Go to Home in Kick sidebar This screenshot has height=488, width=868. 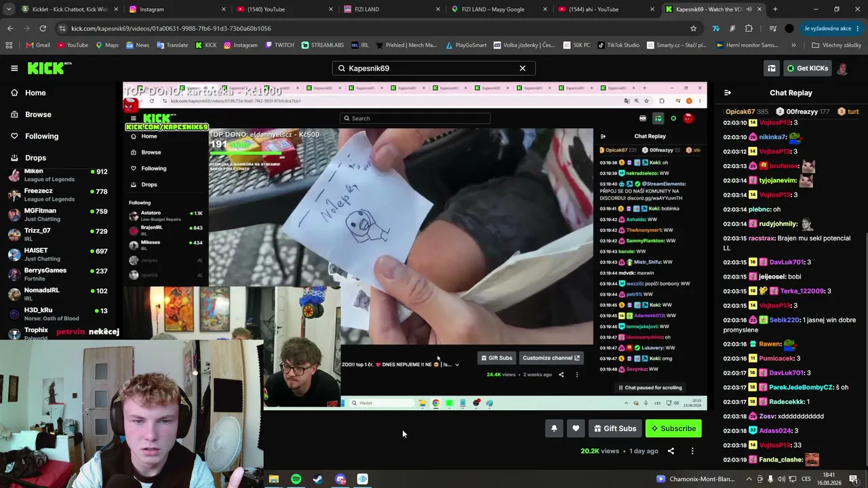35,93
